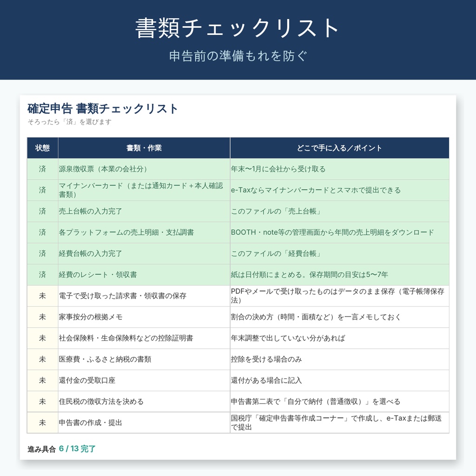Select the マイナンバーカード document cell
Viewport: 476px width, 476px height.
144,190
